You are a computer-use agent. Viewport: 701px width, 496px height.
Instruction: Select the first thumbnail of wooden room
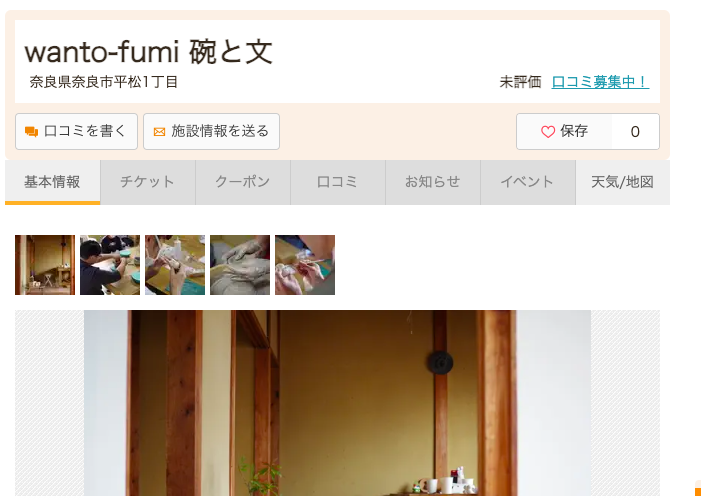tap(45, 265)
